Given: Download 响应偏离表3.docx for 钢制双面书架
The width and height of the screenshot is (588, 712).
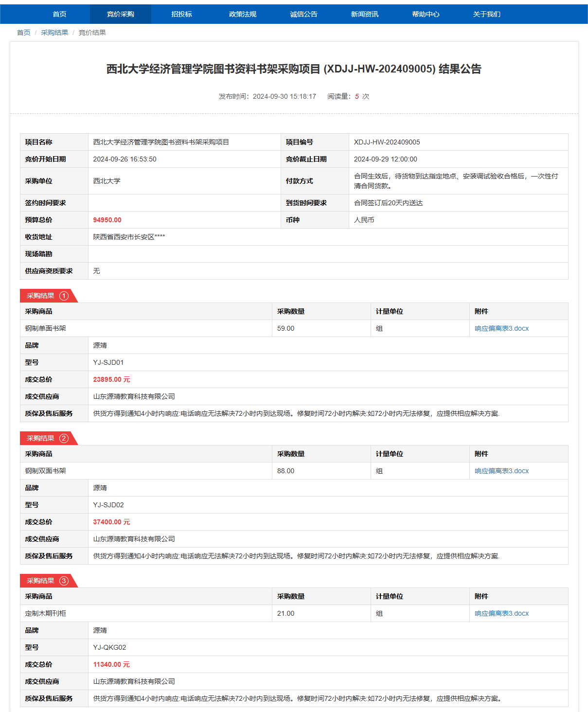Looking at the screenshot, I should tap(501, 471).
